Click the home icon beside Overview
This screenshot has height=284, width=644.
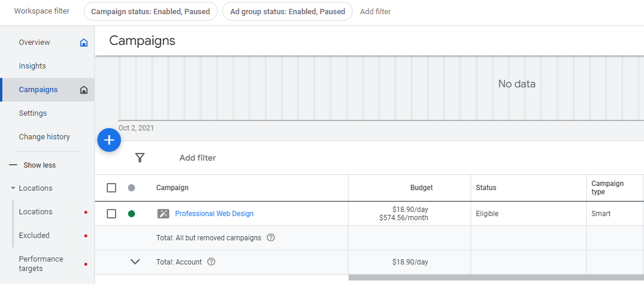pos(84,43)
